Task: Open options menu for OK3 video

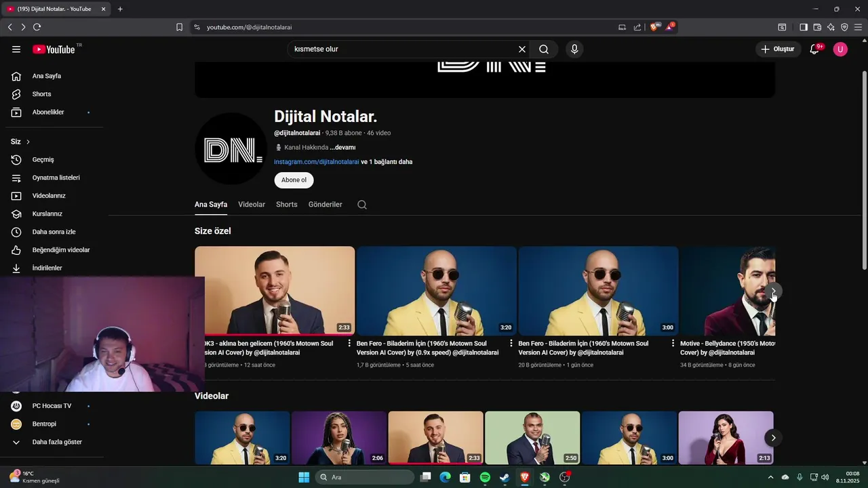Action: 350,344
